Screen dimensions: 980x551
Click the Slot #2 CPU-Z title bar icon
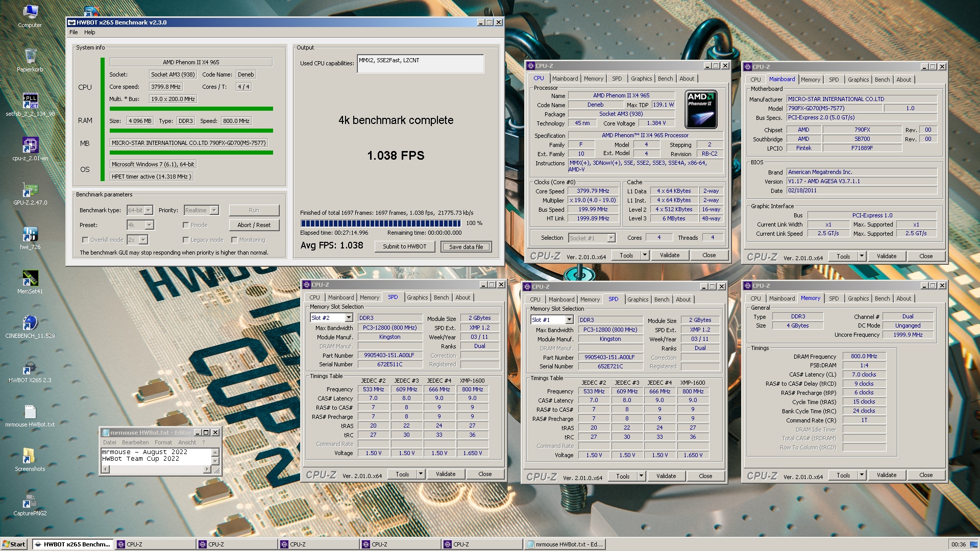pos(307,285)
